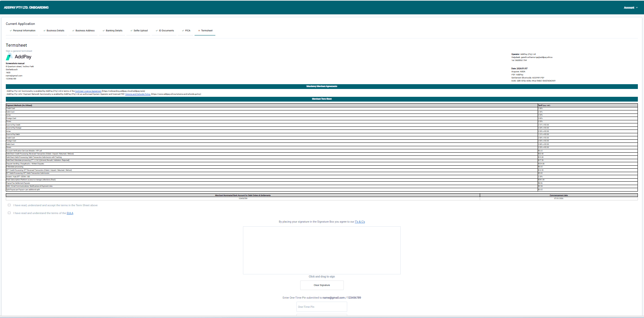Tick the EULA understanding checkbox

pyautogui.click(x=9, y=213)
